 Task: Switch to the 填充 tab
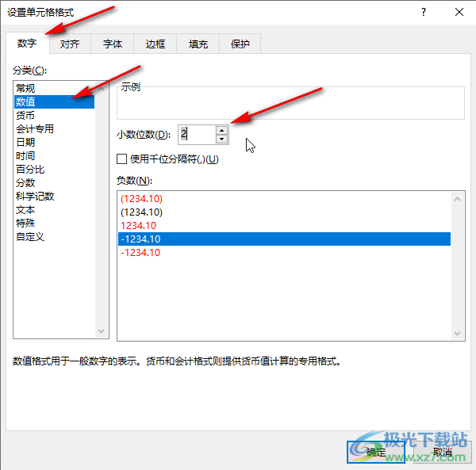[198, 44]
